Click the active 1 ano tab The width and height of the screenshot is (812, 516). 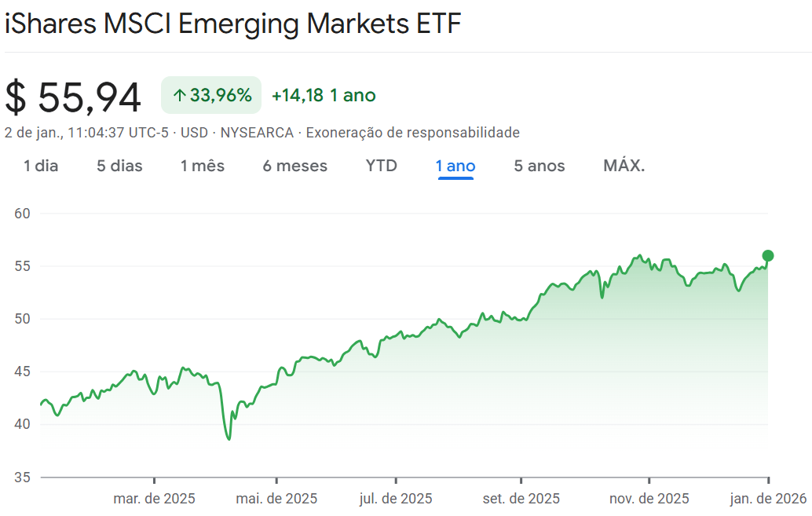pos(455,166)
